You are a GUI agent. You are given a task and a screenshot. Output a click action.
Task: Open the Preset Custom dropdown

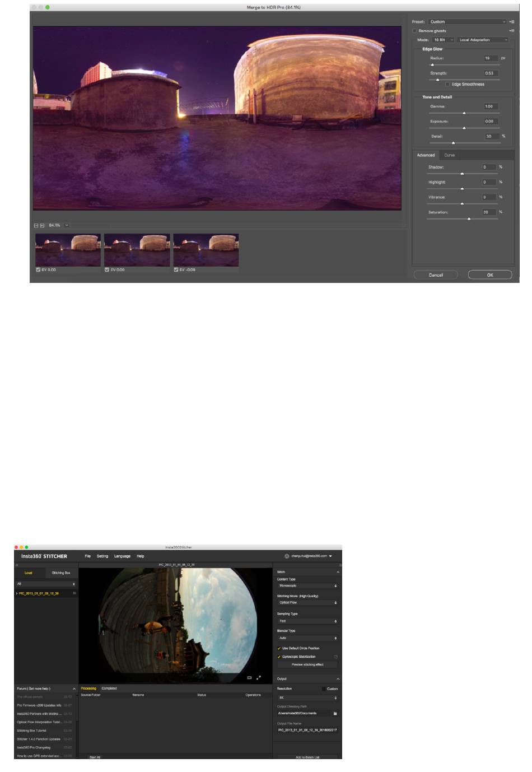tap(468, 22)
